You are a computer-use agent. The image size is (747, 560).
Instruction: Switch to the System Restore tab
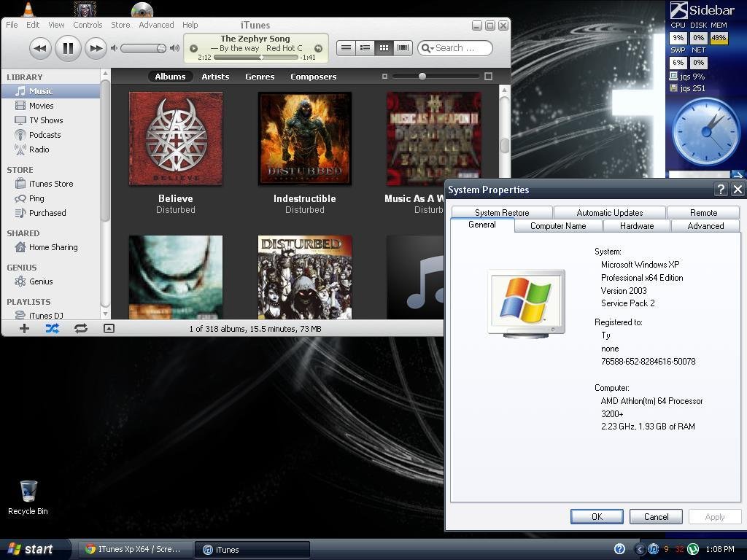click(x=502, y=212)
